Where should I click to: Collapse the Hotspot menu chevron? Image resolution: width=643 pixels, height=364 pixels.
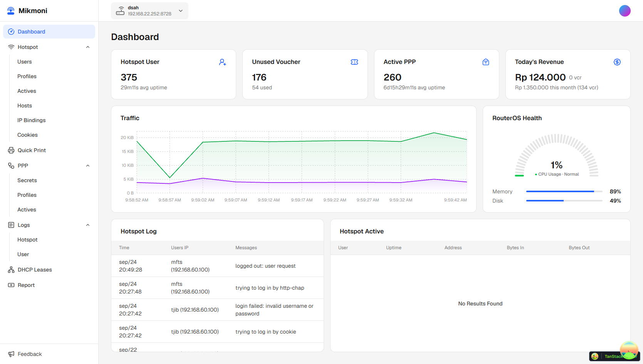tap(88, 47)
